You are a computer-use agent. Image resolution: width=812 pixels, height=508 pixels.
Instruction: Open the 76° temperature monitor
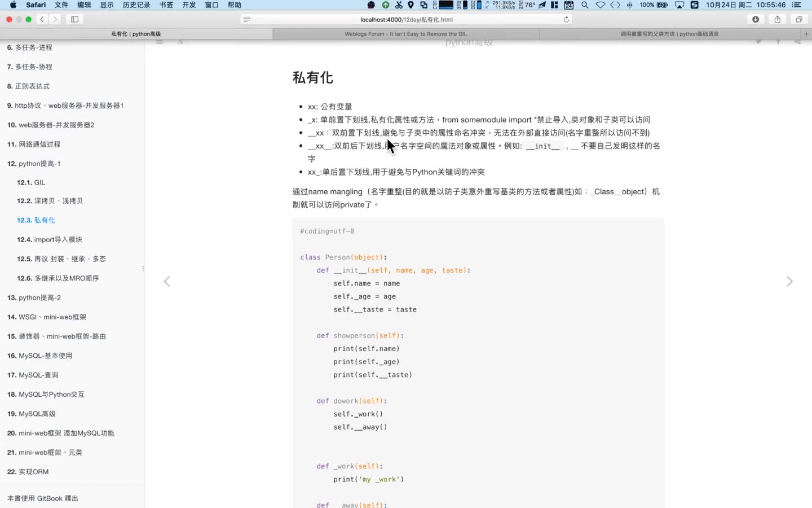click(x=526, y=5)
